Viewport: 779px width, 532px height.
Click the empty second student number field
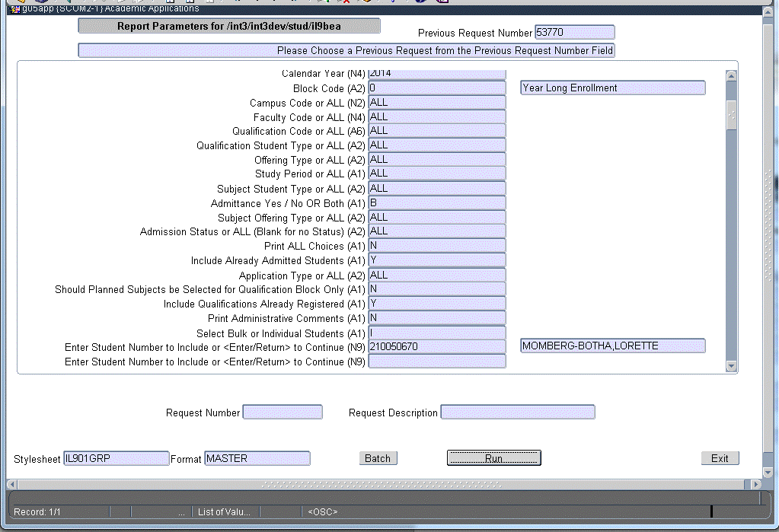point(437,362)
